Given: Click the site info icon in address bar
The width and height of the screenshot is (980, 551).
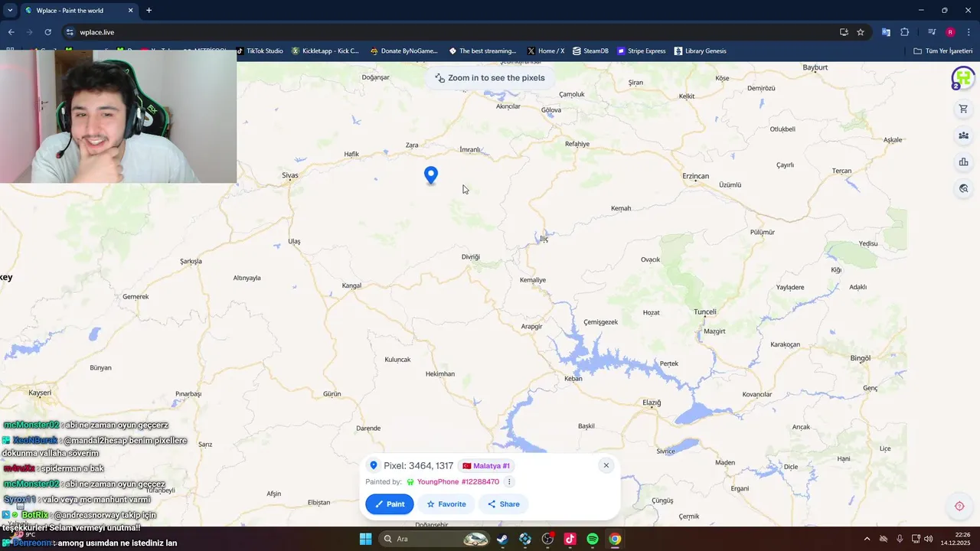Looking at the screenshot, I should click(70, 32).
